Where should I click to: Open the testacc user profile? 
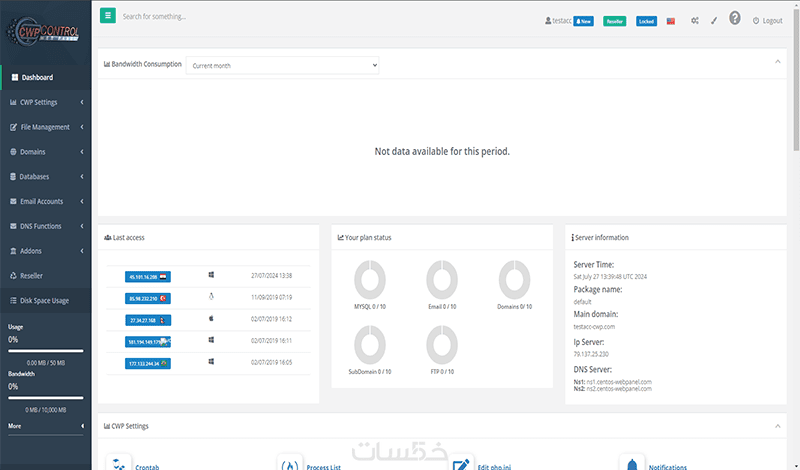(x=558, y=21)
